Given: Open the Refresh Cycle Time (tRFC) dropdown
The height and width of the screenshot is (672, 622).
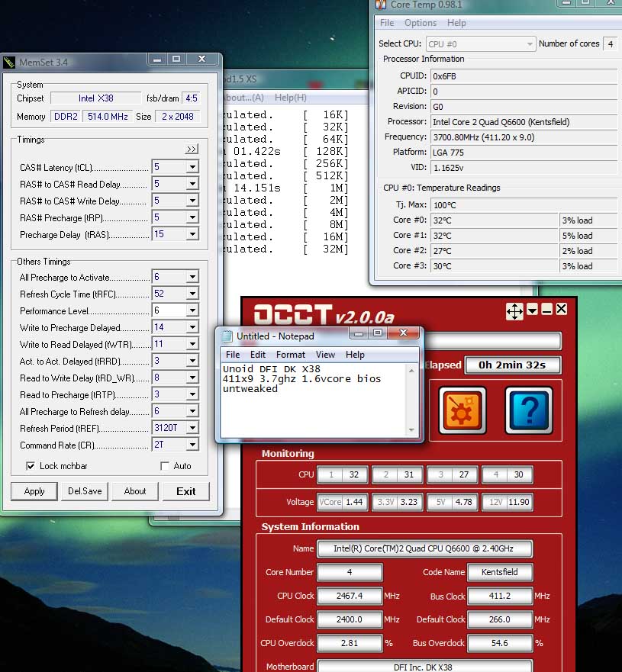Looking at the screenshot, I should click(x=192, y=294).
